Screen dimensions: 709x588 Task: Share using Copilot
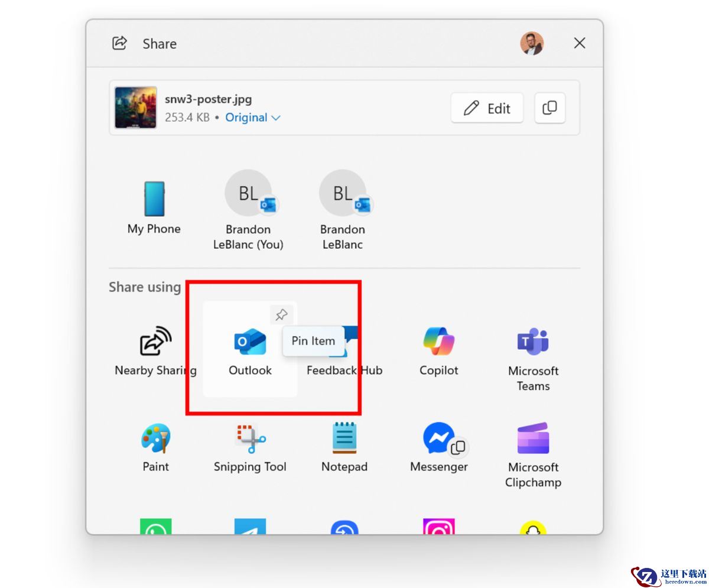coord(439,350)
